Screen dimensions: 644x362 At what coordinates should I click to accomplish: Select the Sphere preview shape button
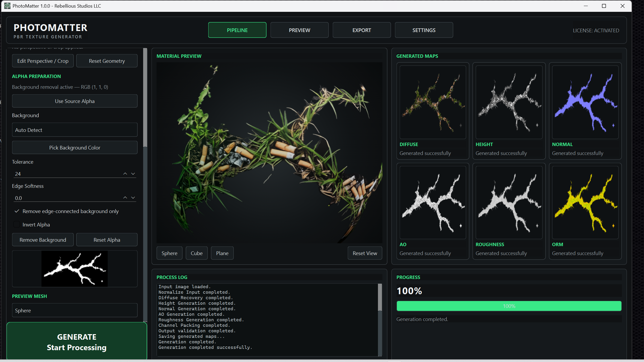coord(169,253)
